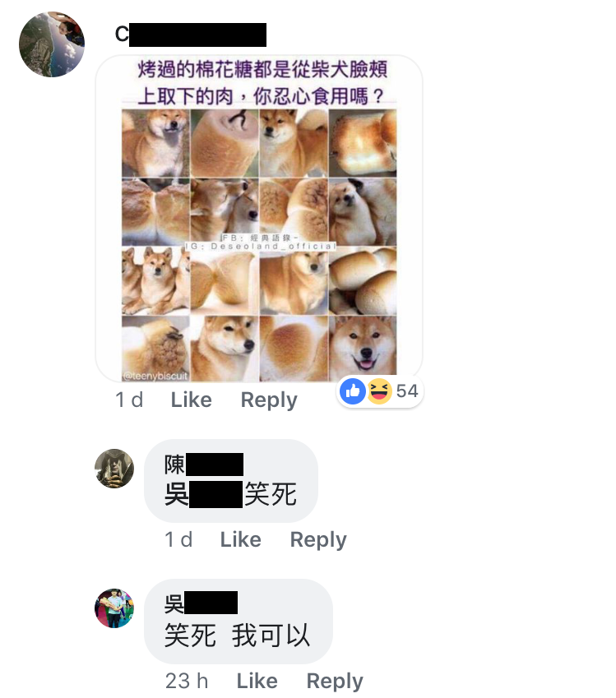Screen dimensions: 616x698
Task: Click commenter name starting with 陳
Action: [204, 465]
